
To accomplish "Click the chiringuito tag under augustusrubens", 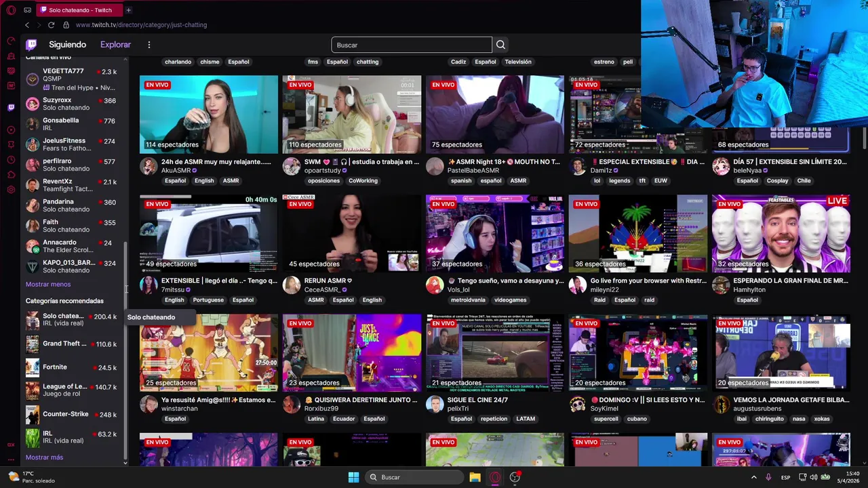I will point(769,419).
